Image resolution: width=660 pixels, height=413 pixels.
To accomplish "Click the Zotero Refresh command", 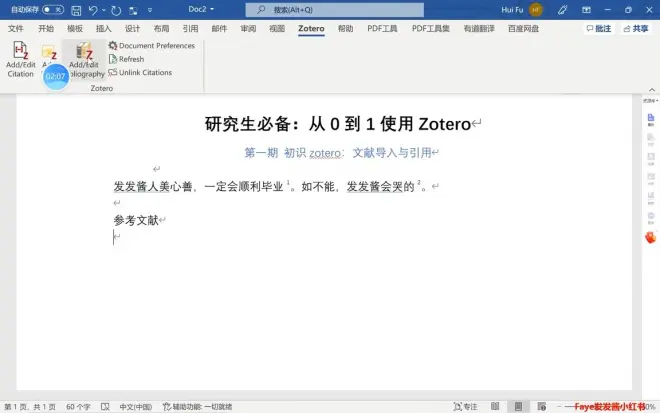I will pyautogui.click(x=126, y=59).
